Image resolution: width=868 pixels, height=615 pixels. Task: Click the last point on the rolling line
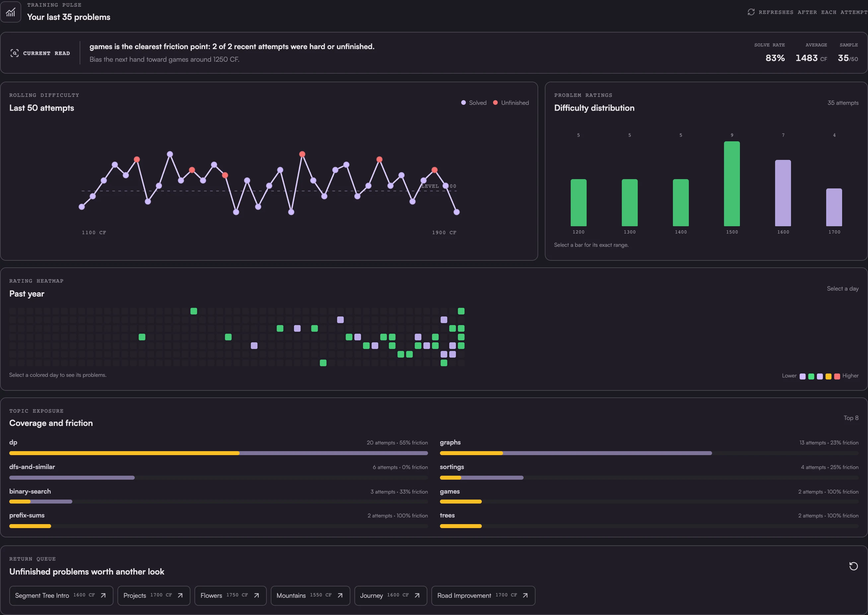(457, 212)
